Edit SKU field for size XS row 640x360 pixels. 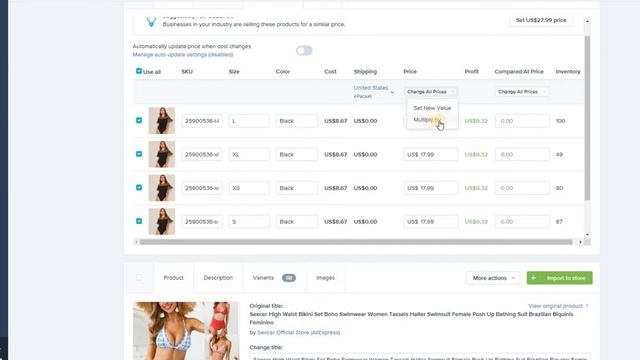(x=202, y=188)
